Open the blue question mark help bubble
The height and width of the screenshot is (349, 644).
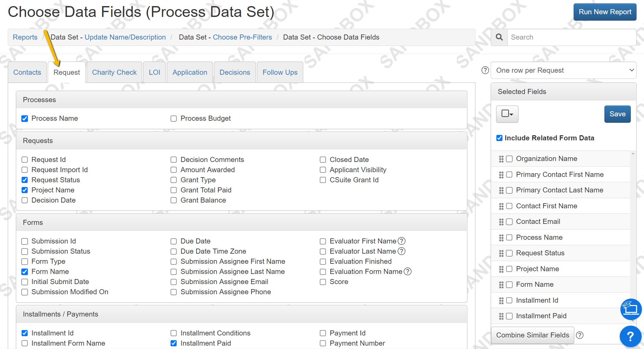(630, 336)
